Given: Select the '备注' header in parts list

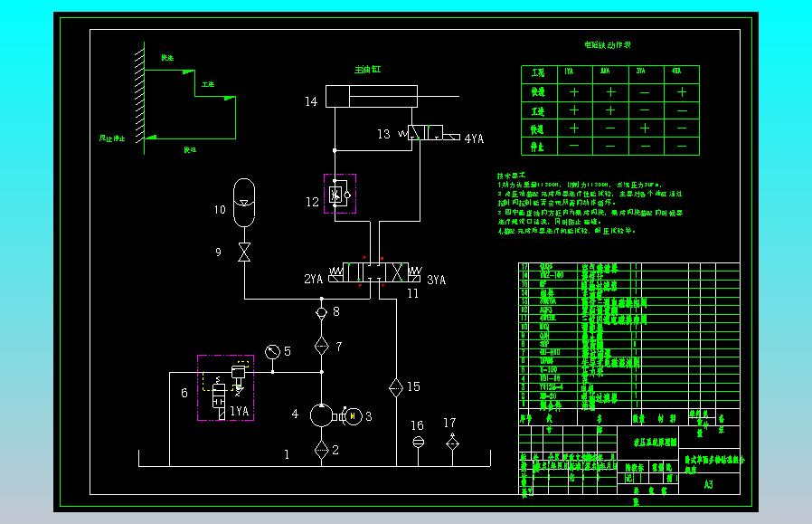Looking at the screenshot, I should point(722,423).
